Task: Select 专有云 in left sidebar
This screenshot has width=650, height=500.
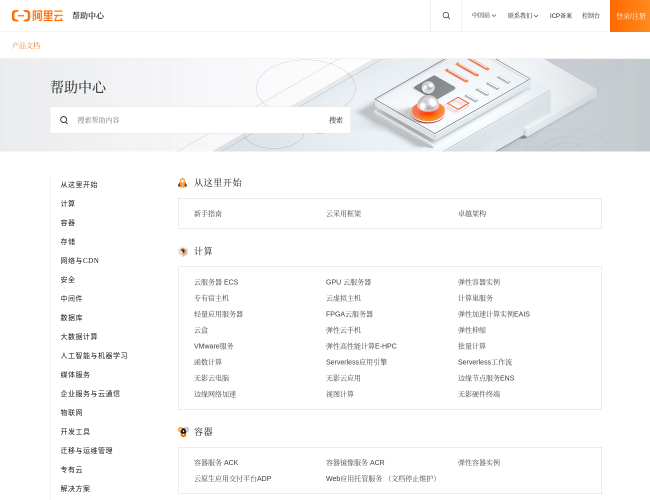Action: click(71, 470)
